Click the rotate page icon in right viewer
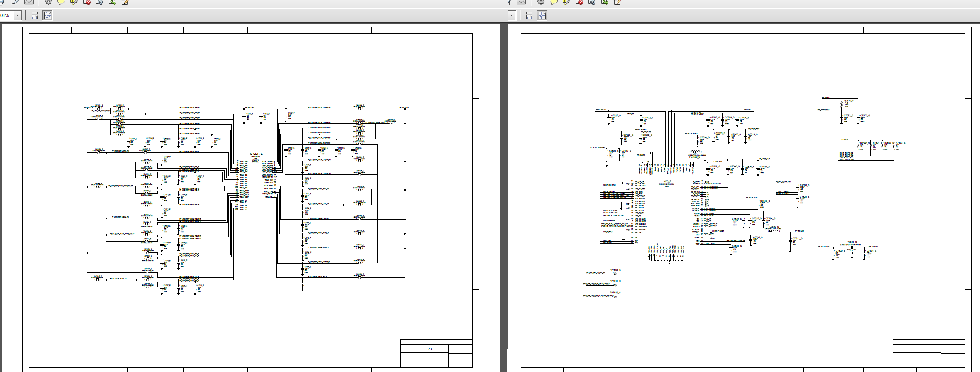 (592, 2)
